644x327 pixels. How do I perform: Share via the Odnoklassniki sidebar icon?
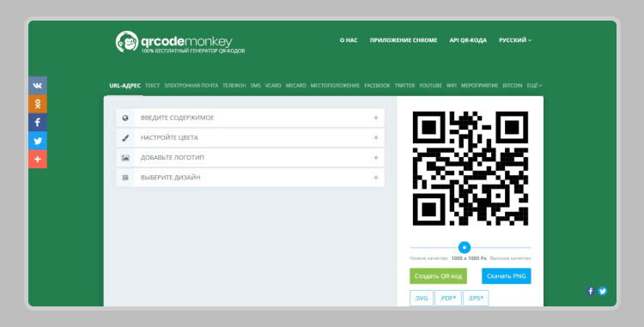pos(38,104)
